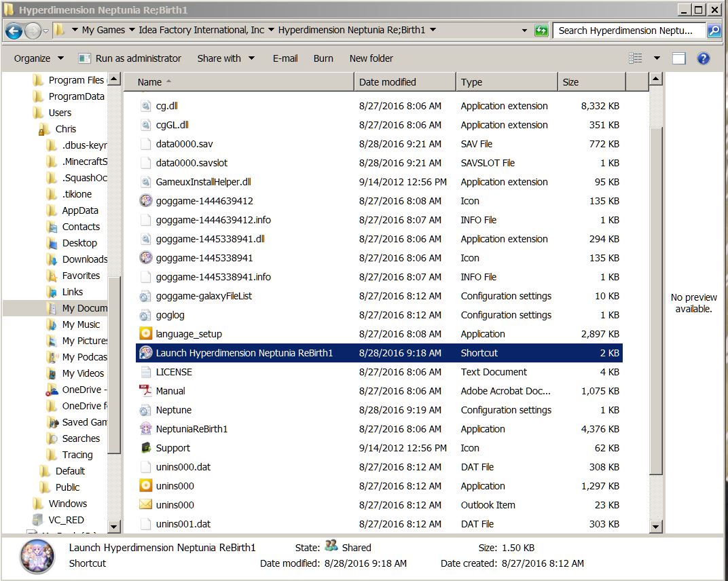Open the recent pages dropdown arrow
Image resolution: width=728 pixels, height=581 pixels.
coord(45,31)
